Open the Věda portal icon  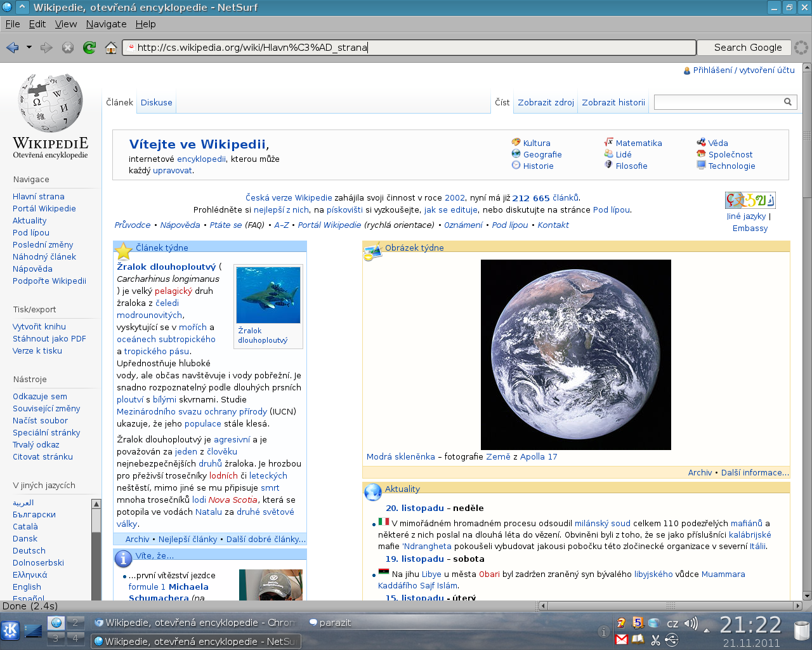coord(702,143)
